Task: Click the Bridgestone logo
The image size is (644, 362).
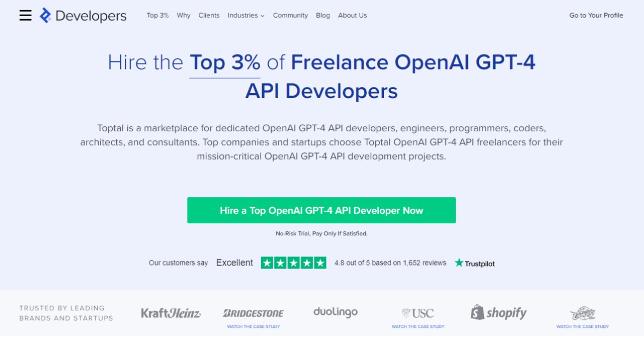Action: click(253, 313)
